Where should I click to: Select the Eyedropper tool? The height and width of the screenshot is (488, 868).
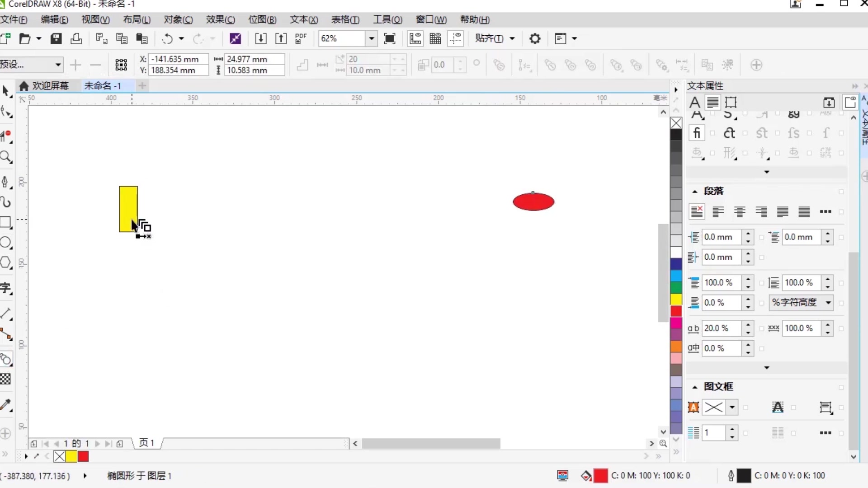5,405
